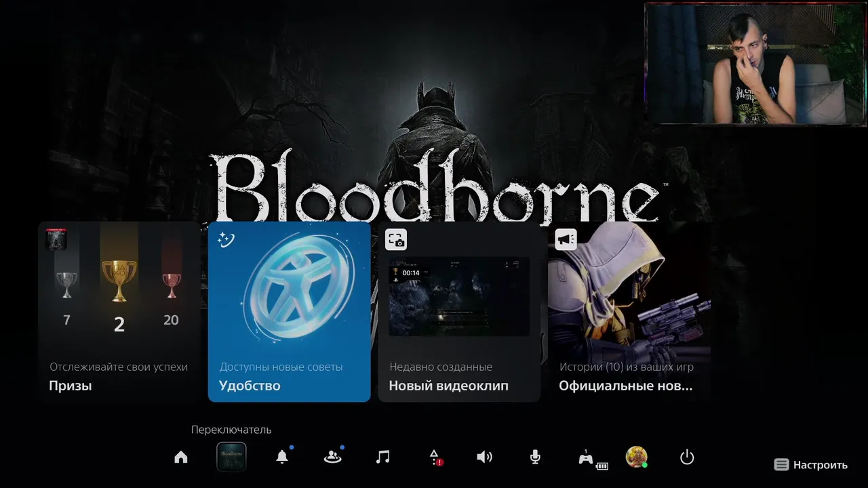
Task: Click the 'Доступны новые советы' text
Action: [281, 367]
